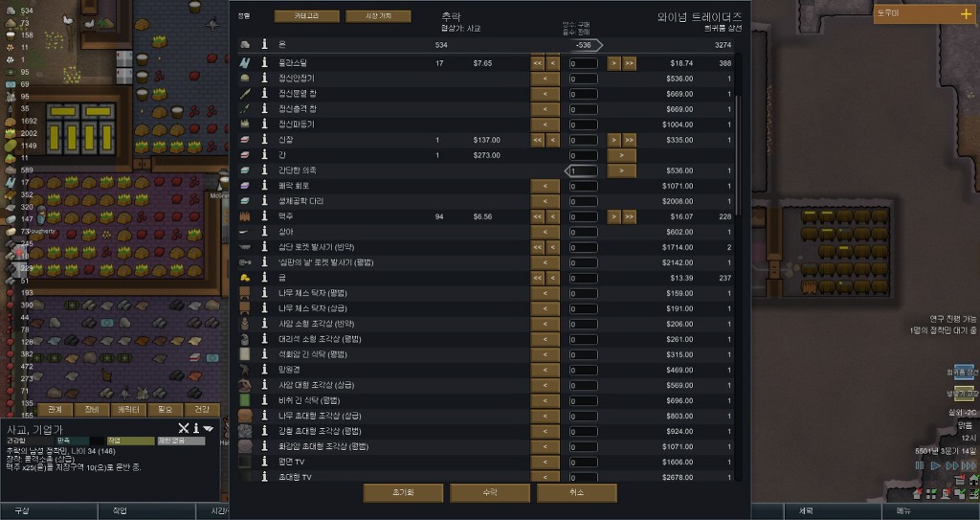The image size is (980, 520).
Task: Click the 도우미 helper button
Action: pos(924,13)
